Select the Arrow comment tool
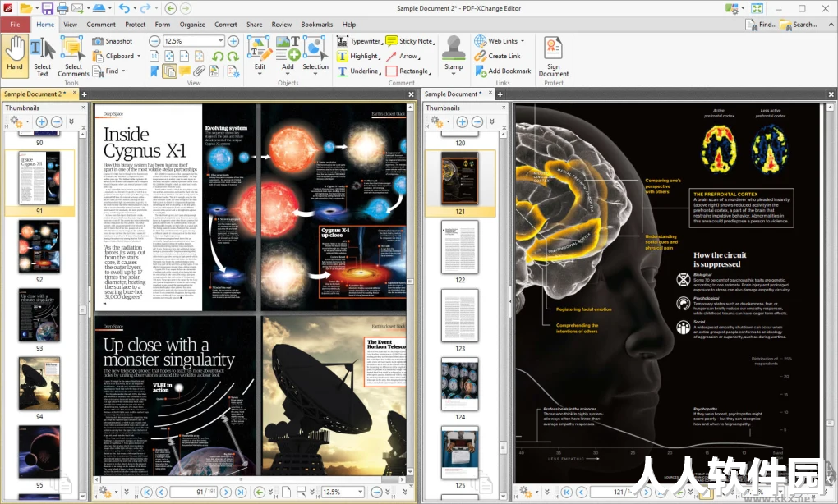Image resolution: width=838 pixels, height=504 pixels. click(x=403, y=56)
